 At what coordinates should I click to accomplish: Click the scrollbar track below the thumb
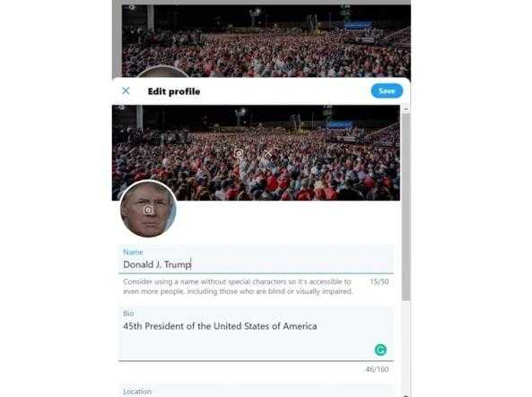click(x=406, y=346)
